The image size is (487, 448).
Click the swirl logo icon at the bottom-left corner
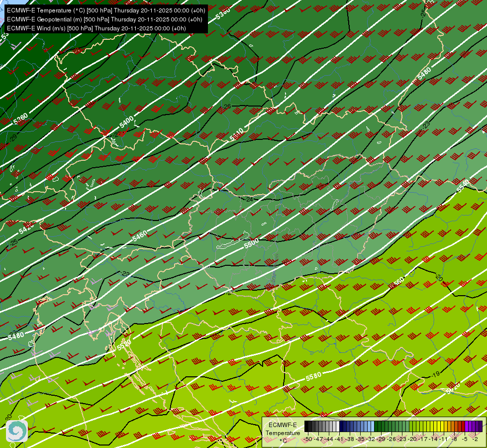(x=17, y=431)
